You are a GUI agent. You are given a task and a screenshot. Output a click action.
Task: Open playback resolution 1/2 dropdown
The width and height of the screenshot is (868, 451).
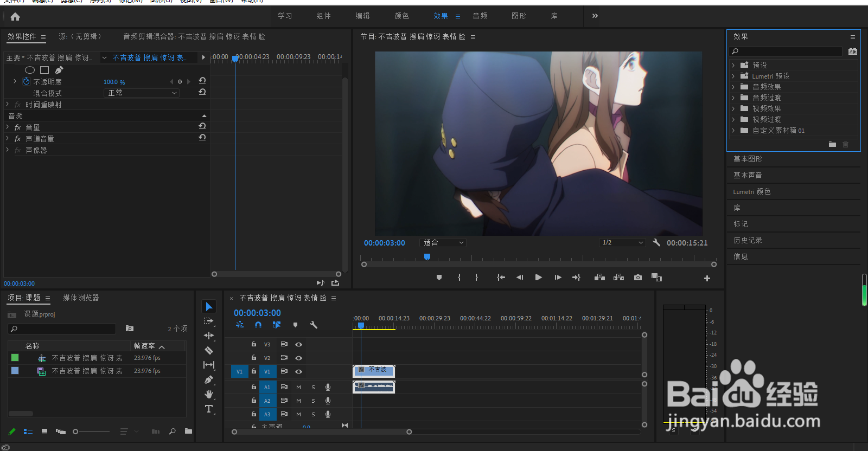point(622,242)
